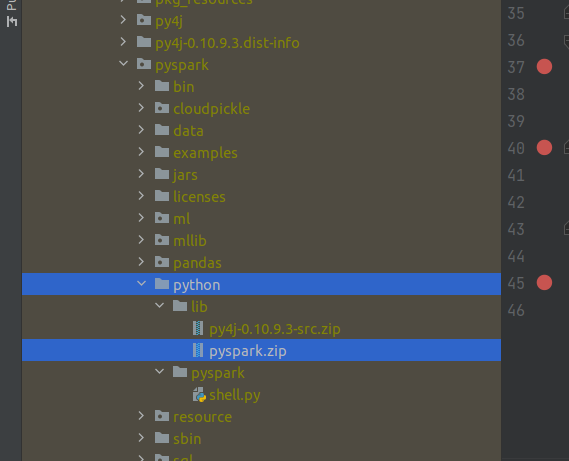The width and height of the screenshot is (569, 461).
Task: Click the shell.py Python file icon
Action: click(x=199, y=395)
